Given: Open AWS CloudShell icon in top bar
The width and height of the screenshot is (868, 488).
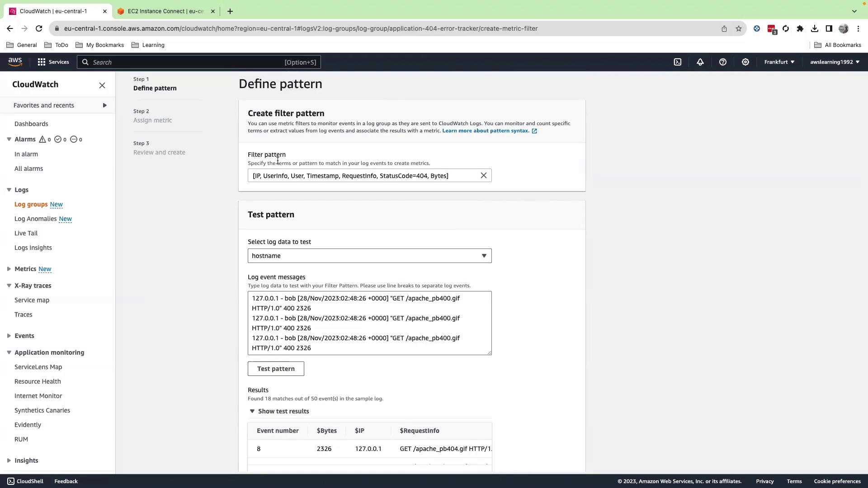Looking at the screenshot, I should pos(677,62).
